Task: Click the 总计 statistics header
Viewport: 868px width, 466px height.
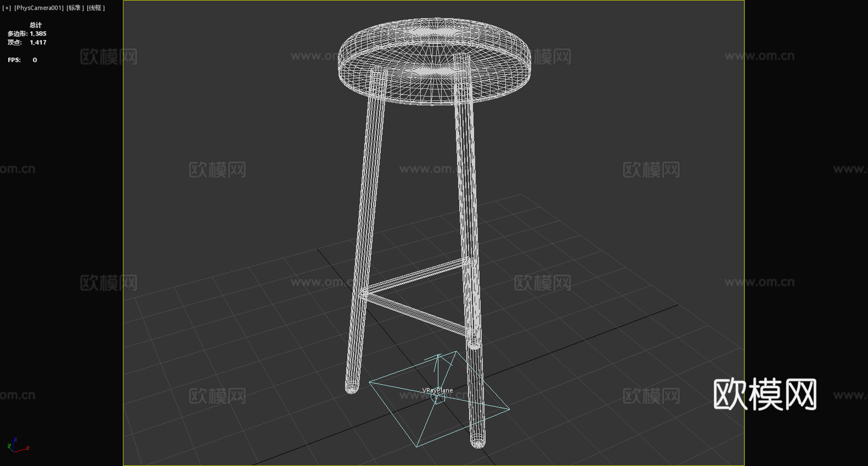Action: [36, 25]
